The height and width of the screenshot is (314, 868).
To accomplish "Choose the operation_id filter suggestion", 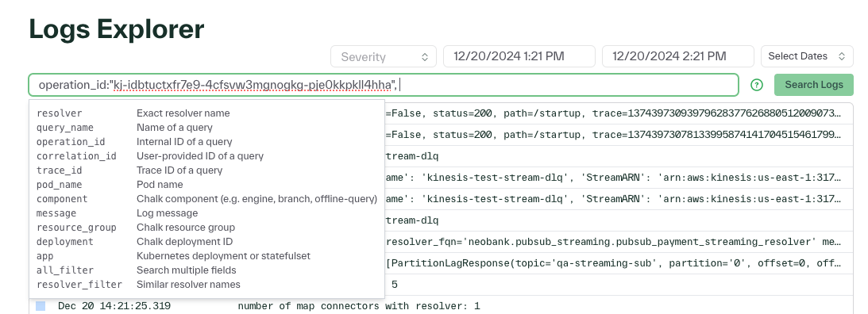I will pyautogui.click(x=206, y=142).
